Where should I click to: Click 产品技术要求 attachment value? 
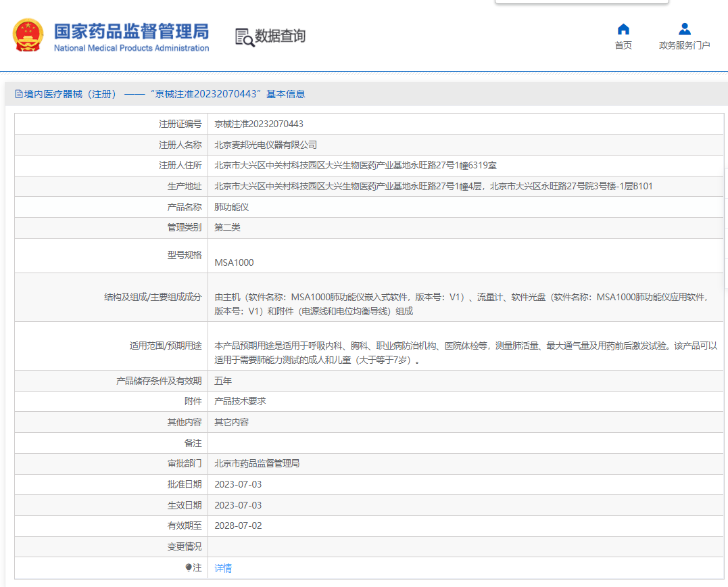tap(240, 401)
